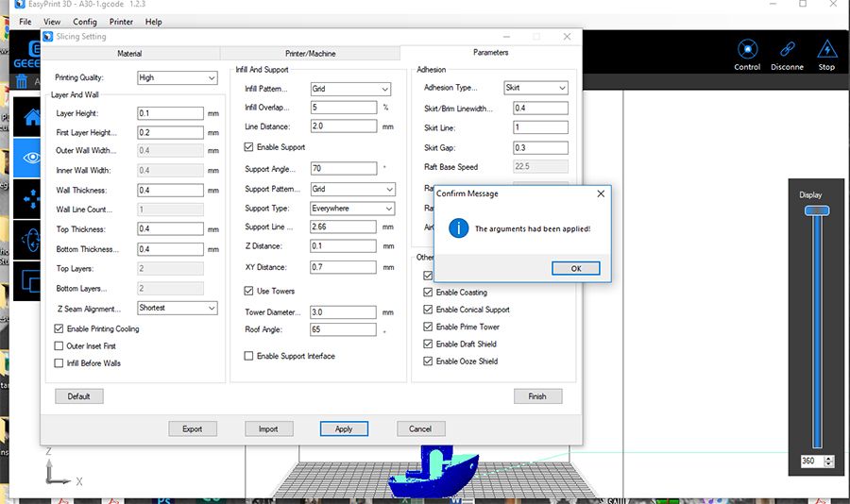The height and width of the screenshot is (504, 850).
Task: Open the Adhesion Type dropdown
Action: coord(535,88)
